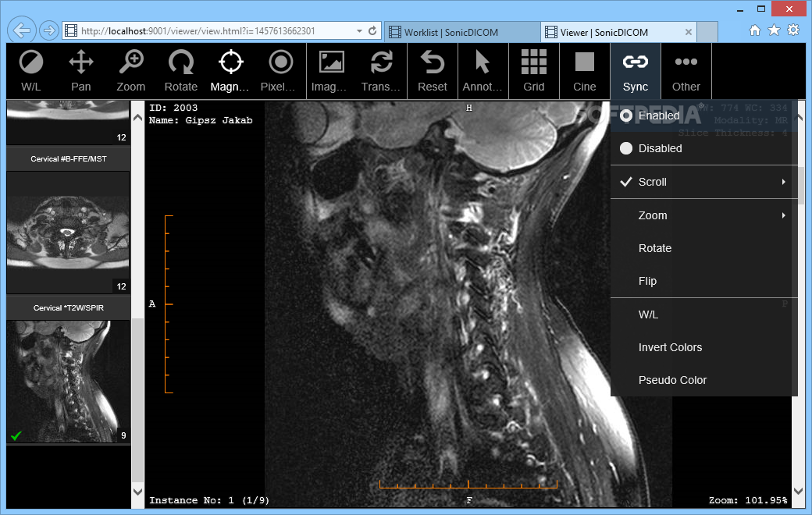Switch to Viewer SonicDICOM tab

619,32
